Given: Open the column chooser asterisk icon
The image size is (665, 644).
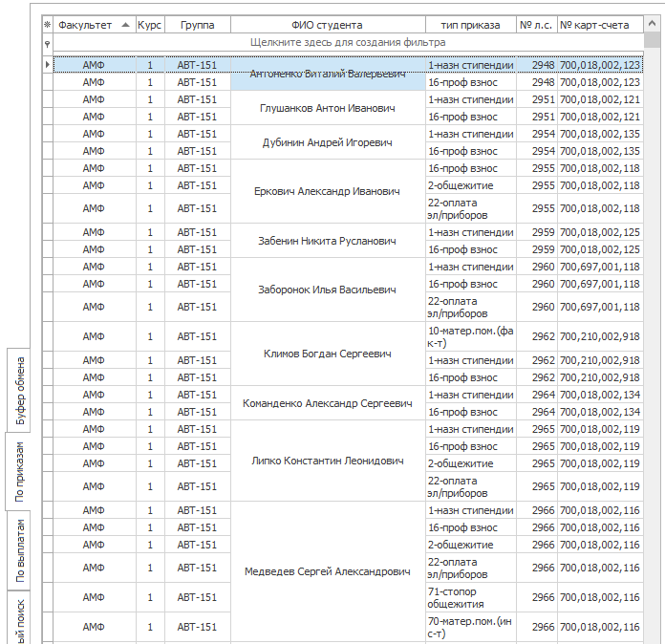Looking at the screenshot, I should click(48, 25).
